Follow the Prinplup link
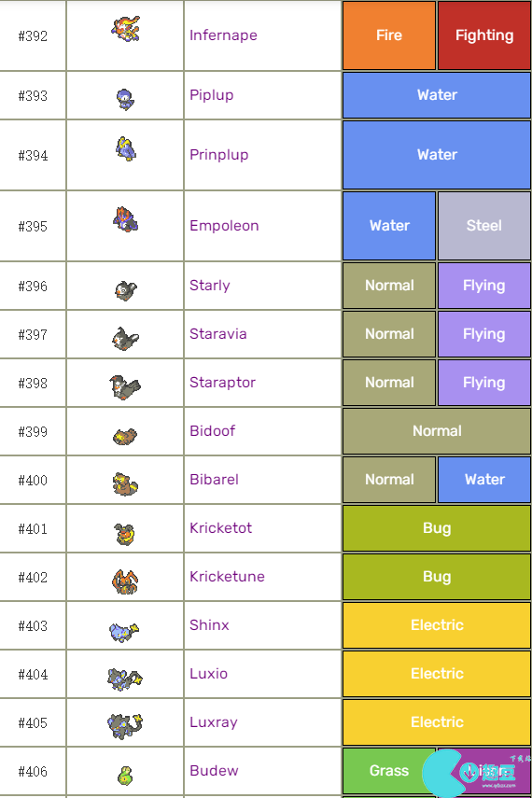The width and height of the screenshot is (532, 798). pos(219,154)
